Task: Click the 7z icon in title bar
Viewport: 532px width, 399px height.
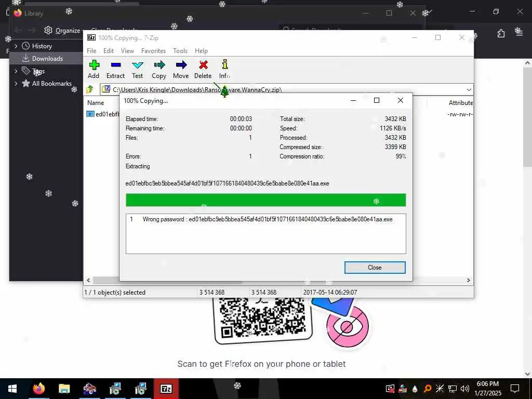Action: click(91, 37)
